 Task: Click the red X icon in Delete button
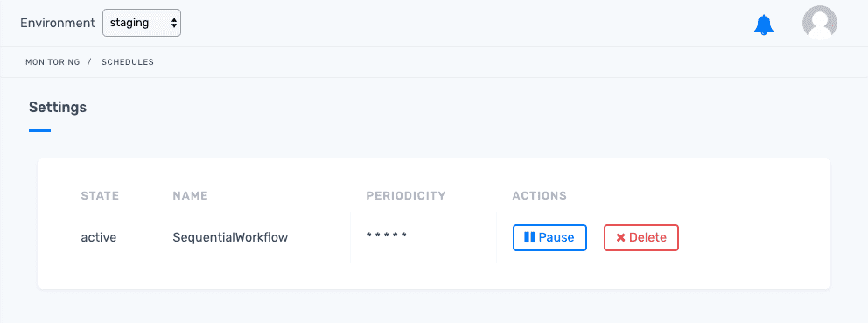coord(620,238)
